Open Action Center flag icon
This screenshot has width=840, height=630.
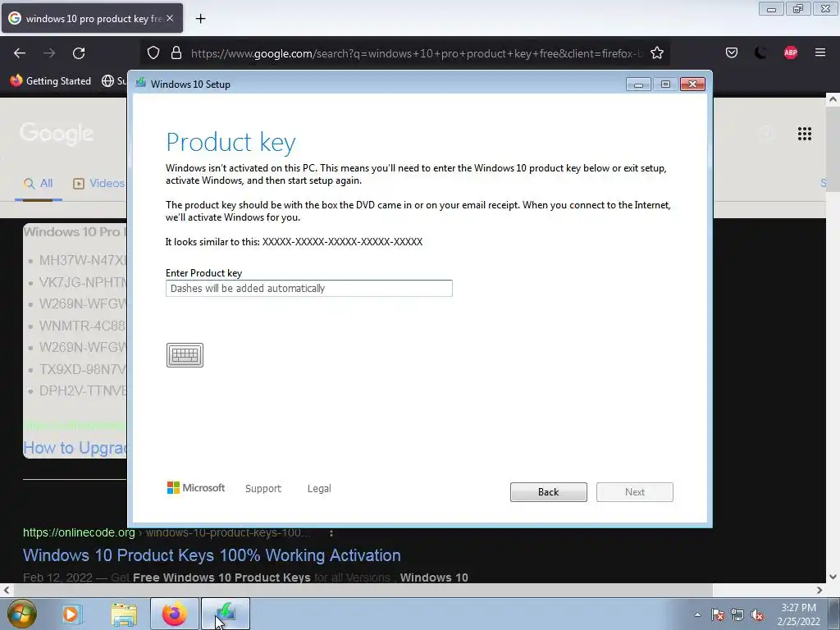[x=718, y=614]
